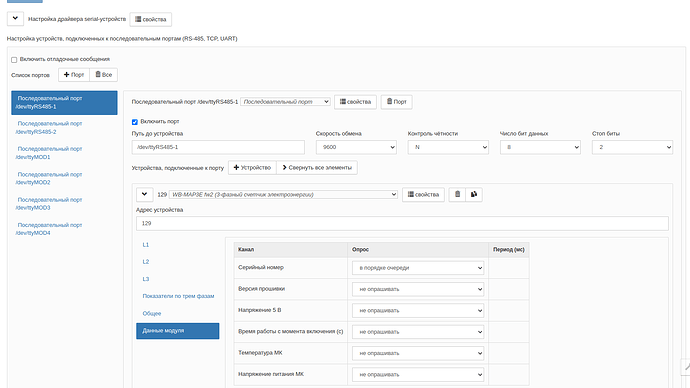
Task: Delete this port with trash 'Порт' button
Action: pyautogui.click(x=396, y=102)
